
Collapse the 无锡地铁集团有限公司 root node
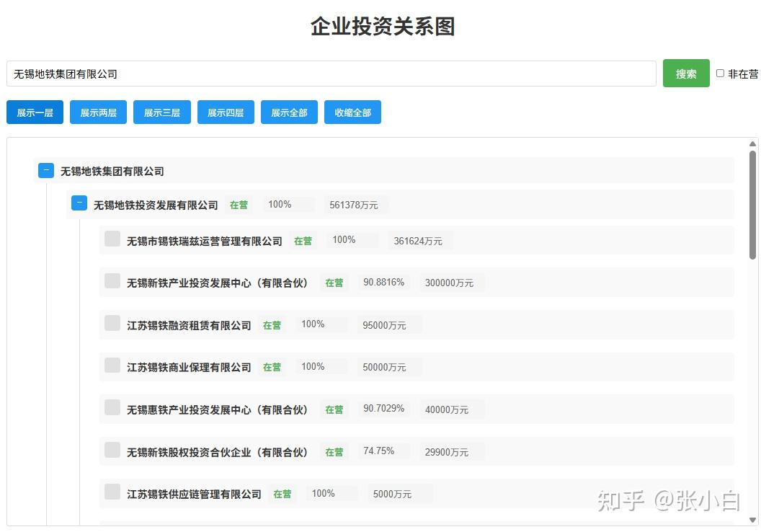[46, 170]
